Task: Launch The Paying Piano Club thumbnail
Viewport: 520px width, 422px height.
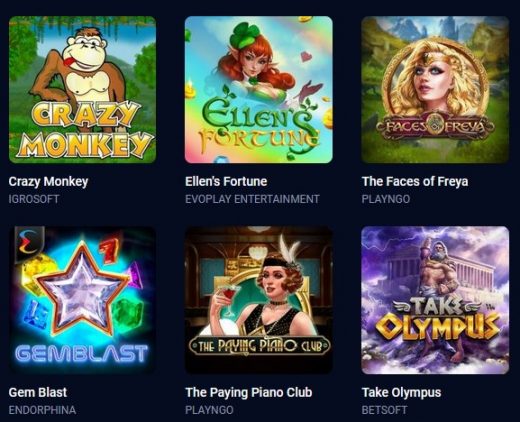Action: click(x=259, y=300)
